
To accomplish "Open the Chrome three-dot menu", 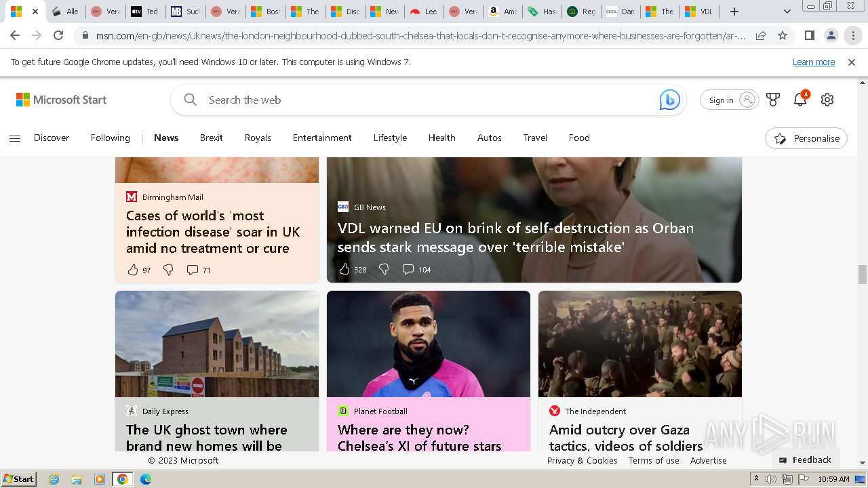I will [x=853, y=35].
